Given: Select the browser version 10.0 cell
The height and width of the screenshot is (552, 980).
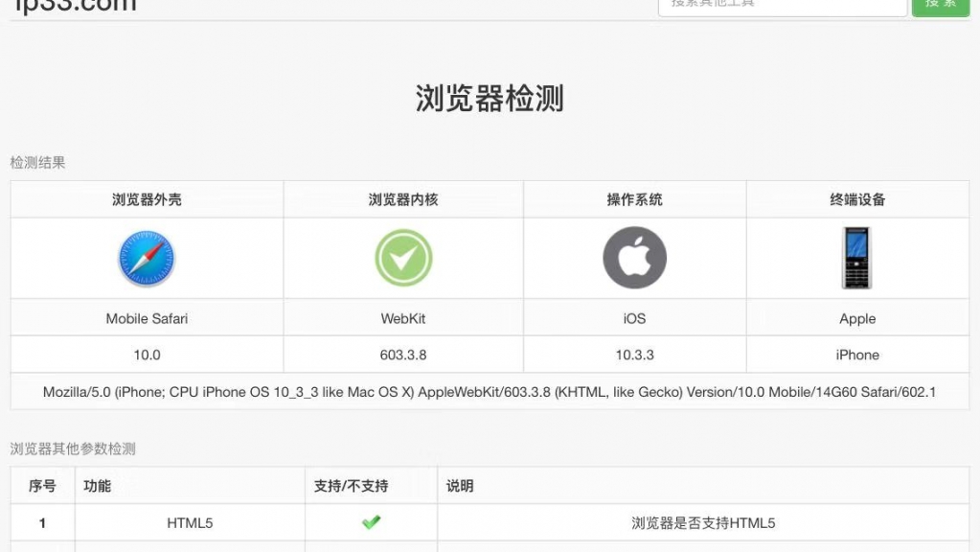Looking at the screenshot, I should click(x=147, y=355).
